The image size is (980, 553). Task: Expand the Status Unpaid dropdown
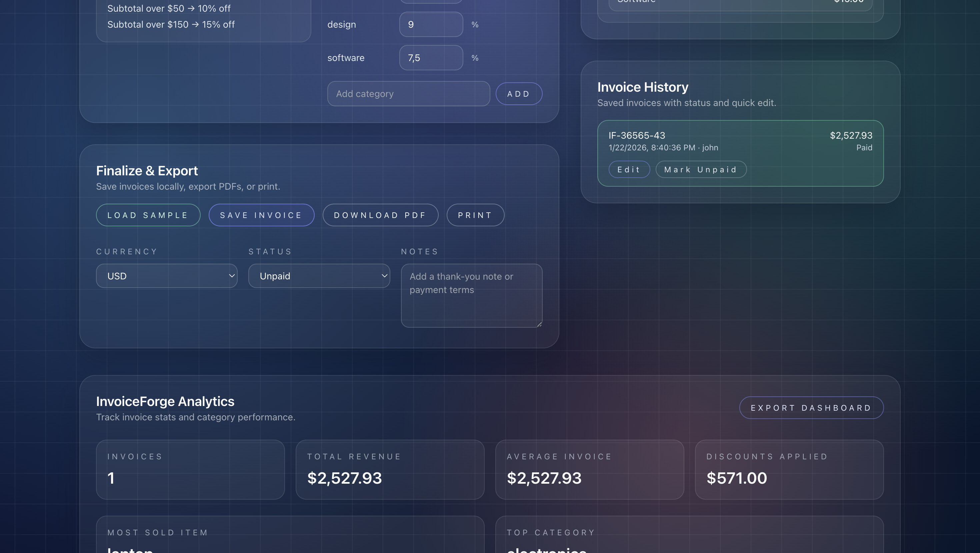tap(319, 276)
